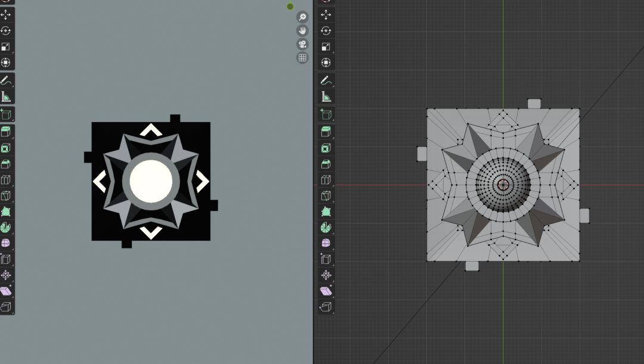The width and height of the screenshot is (644, 364).
Task: Click the zoom magnifier navigation button
Action: click(302, 17)
